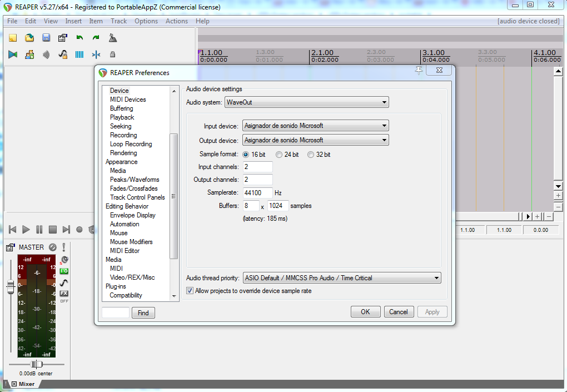This screenshot has height=392, width=567.
Task: Open Project settings from the toolbar icon
Action: tap(63, 38)
